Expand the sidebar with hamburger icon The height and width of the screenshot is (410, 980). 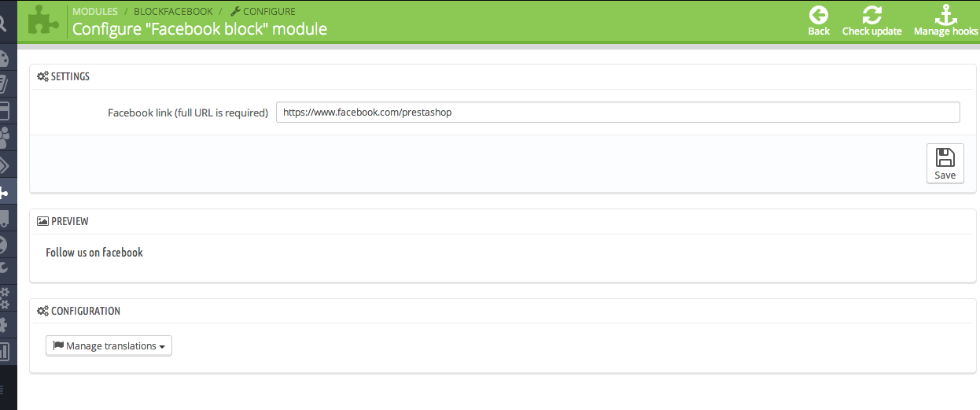click(x=4, y=389)
